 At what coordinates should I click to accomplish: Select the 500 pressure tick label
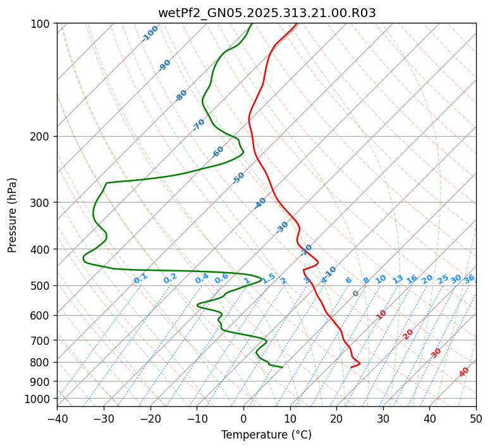[42, 286]
